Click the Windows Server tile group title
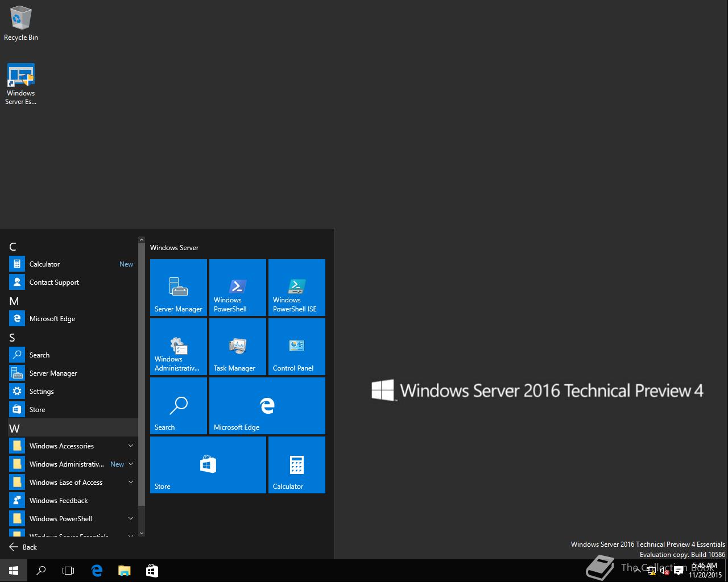This screenshot has width=728, height=582. 175,248
